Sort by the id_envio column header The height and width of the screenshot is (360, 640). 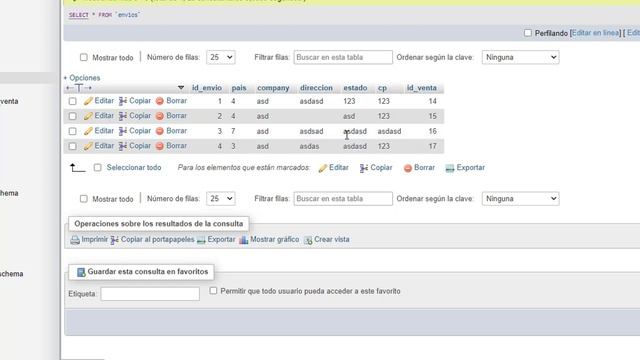(x=207, y=88)
